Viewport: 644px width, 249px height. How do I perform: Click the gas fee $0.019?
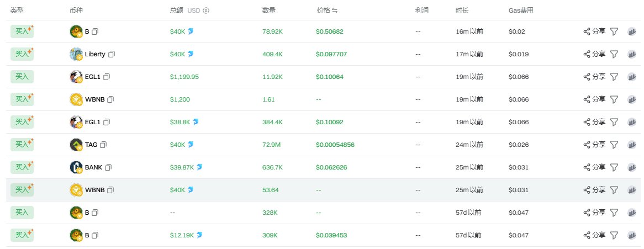click(x=519, y=54)
